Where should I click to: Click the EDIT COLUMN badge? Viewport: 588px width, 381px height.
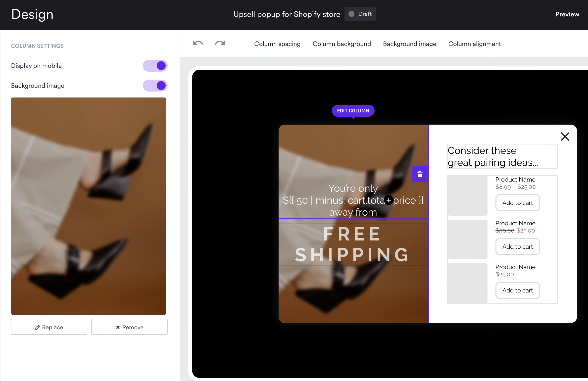click(x=353, y=111)
